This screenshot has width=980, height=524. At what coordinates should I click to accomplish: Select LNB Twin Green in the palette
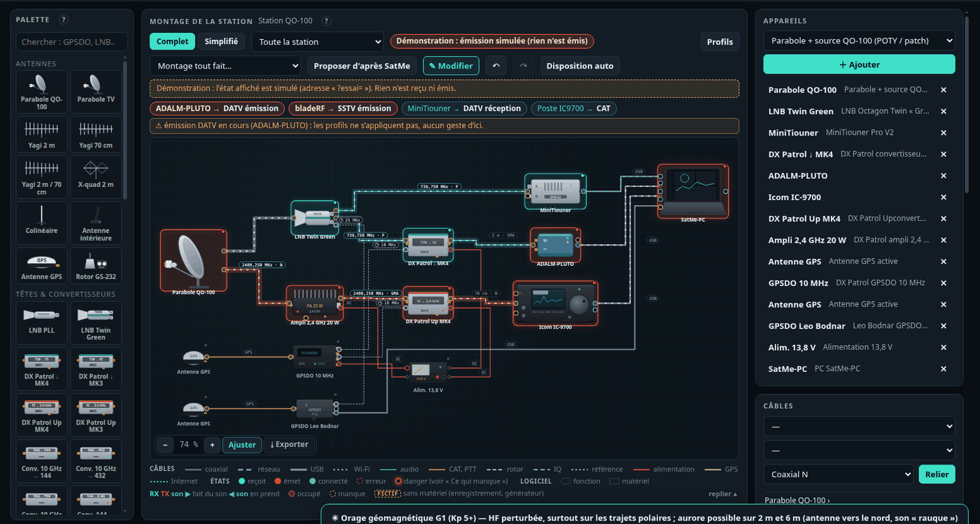96,323
